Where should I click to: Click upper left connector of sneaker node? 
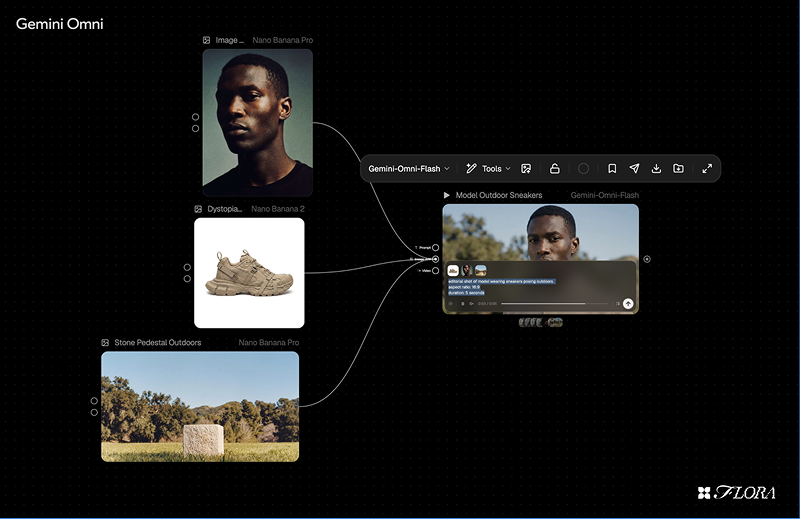click(187, 267)
